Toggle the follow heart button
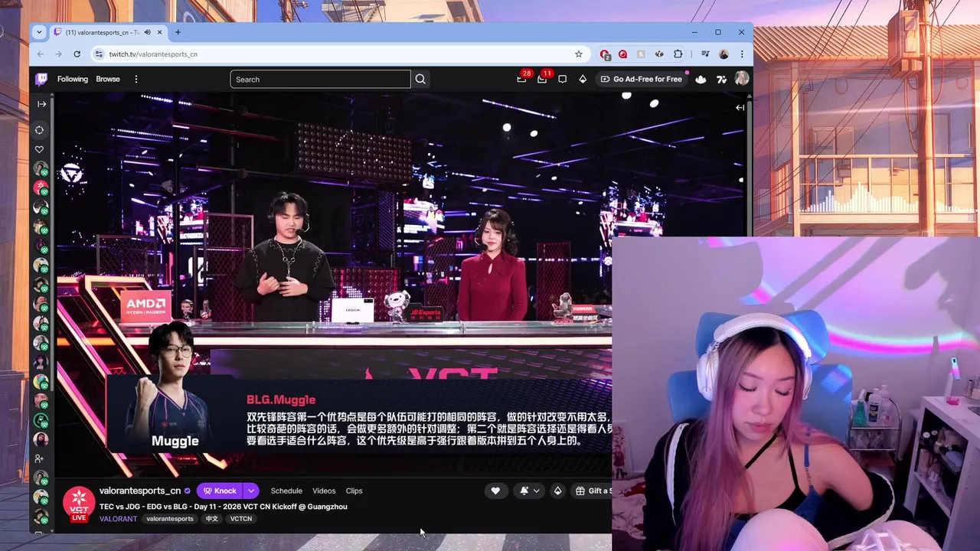980x551 pixels. (495, 491)
